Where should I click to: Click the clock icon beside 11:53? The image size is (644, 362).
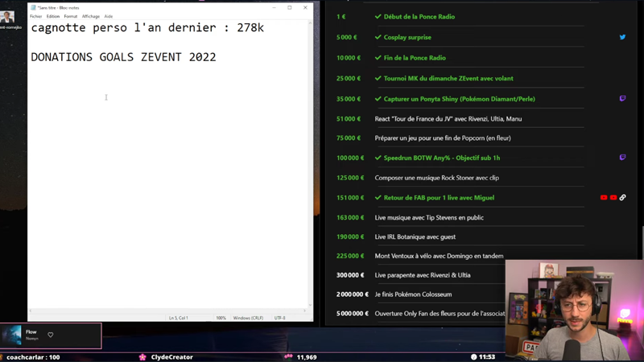point(473,357)
